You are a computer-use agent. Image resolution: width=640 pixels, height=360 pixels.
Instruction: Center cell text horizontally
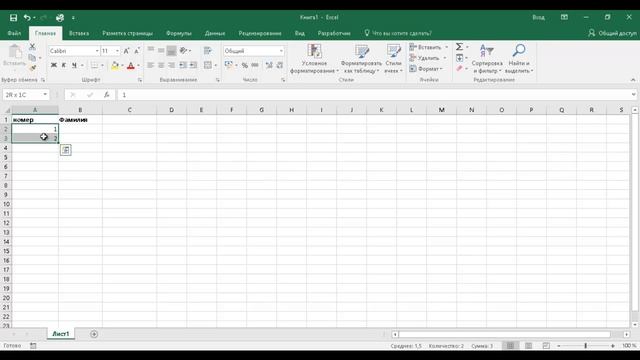coord(161,65)
